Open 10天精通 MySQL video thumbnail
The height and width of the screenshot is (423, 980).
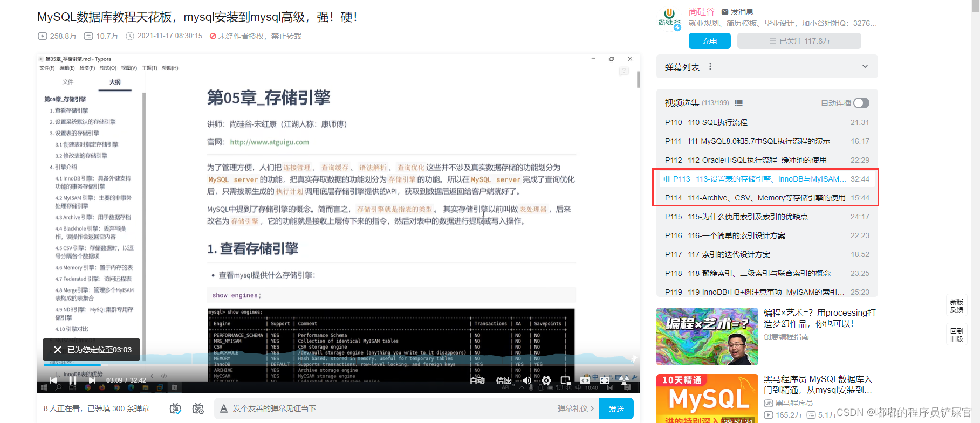pyautogui.click(x=707, y=398)
